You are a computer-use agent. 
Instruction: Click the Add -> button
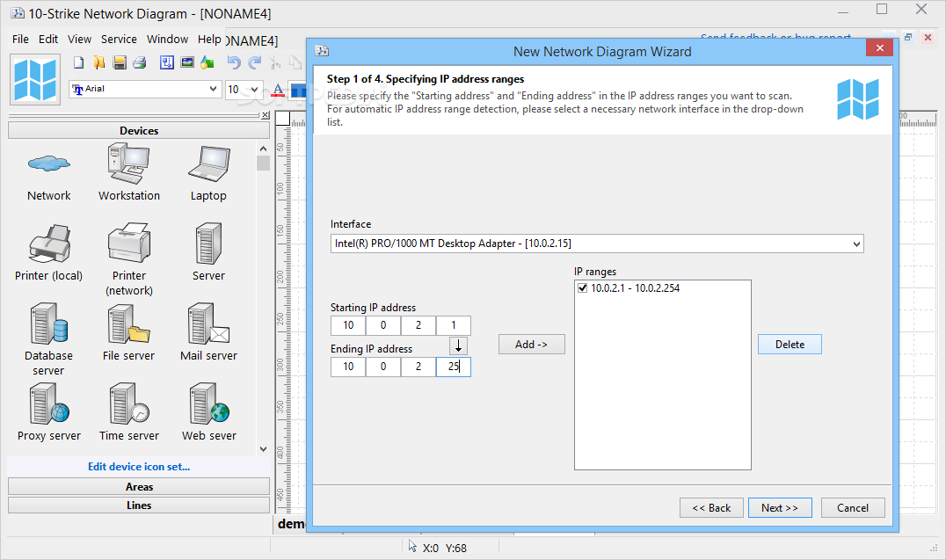pyautogui.click(x=532, y=344)
